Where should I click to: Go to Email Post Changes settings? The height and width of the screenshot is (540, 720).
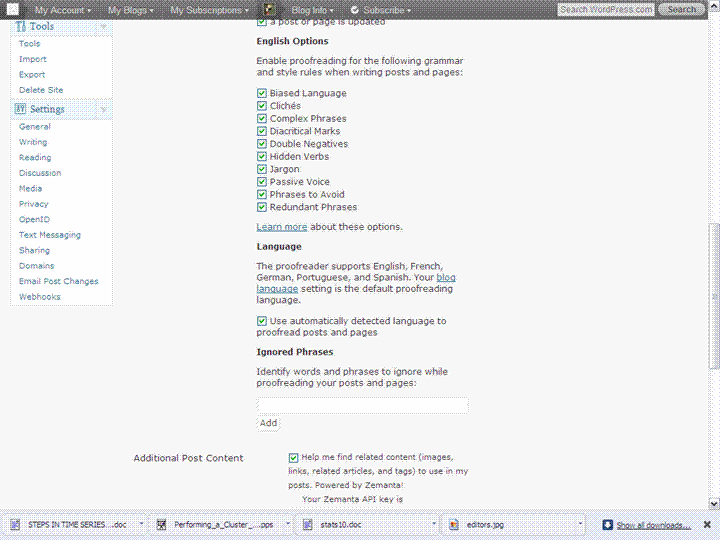tap(58, 281)
